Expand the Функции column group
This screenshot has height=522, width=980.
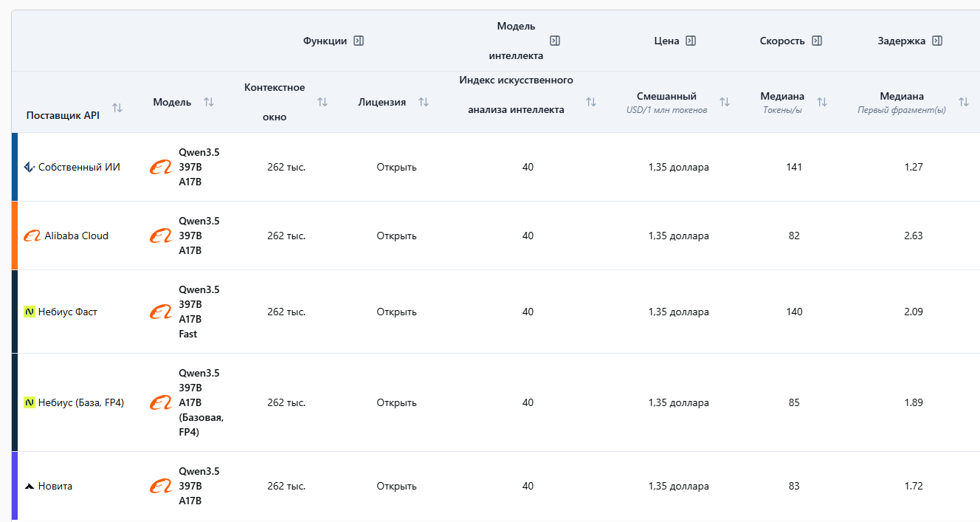tap(359, 41)
